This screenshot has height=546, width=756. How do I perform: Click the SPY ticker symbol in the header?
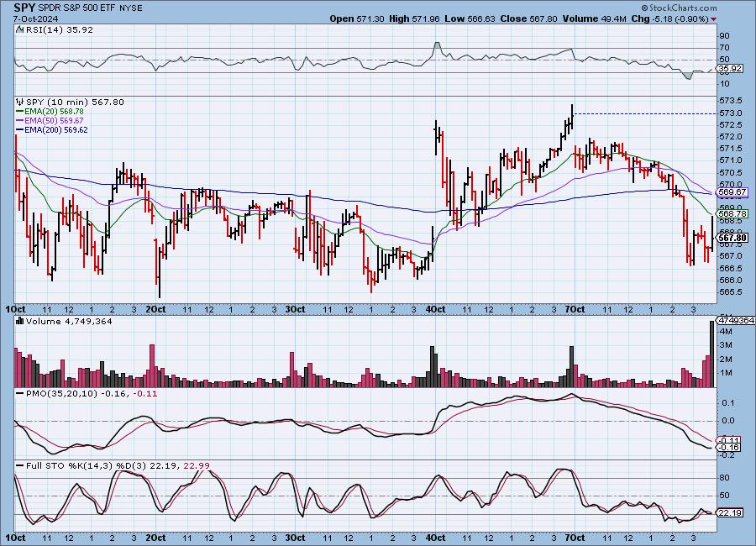tap(24, 8)
